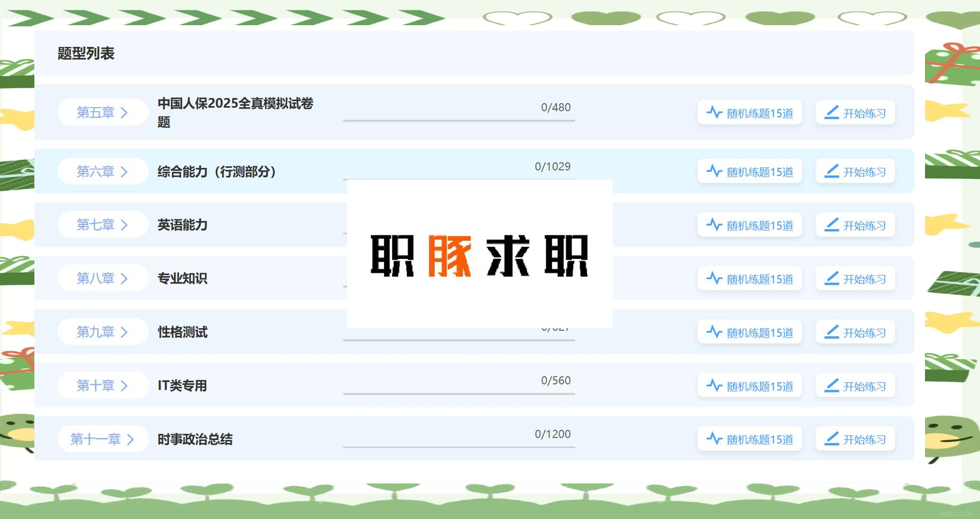
Task: Click the 第九章 chapter button
Action: pyautogui.click(x=102, y=332)
